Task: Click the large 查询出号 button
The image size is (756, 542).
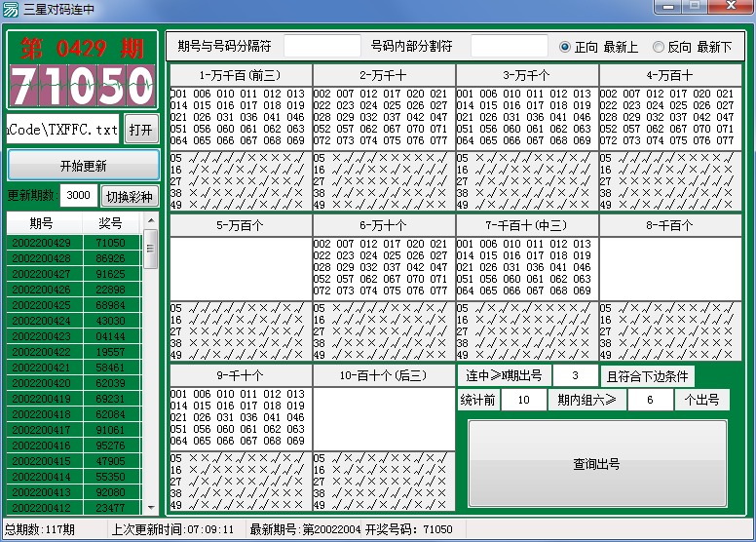Action: click(x=597, y=464)
